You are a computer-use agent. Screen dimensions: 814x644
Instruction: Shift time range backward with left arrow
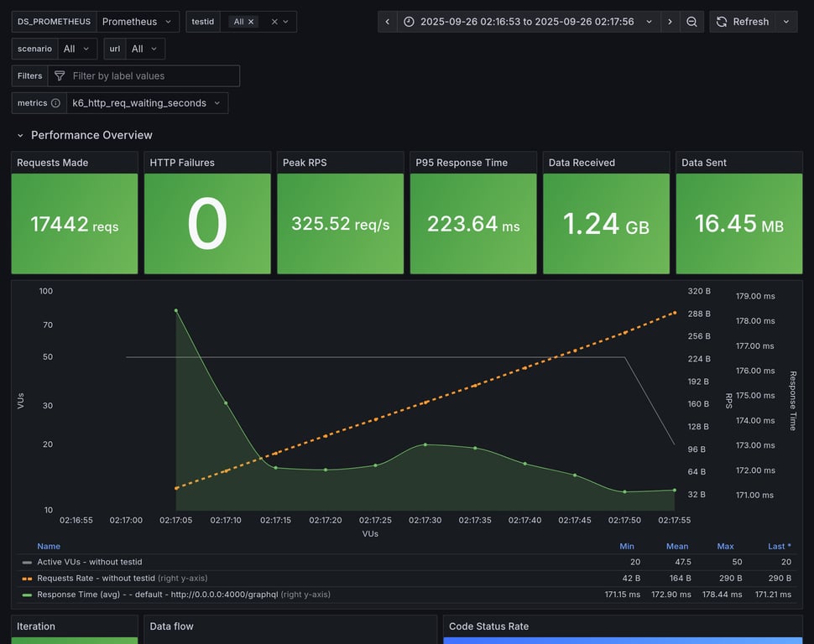(x=387, y=22)
